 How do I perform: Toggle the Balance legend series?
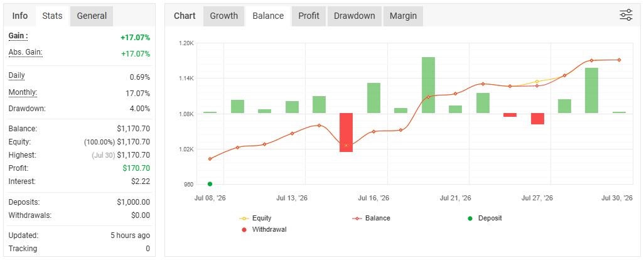372,219
